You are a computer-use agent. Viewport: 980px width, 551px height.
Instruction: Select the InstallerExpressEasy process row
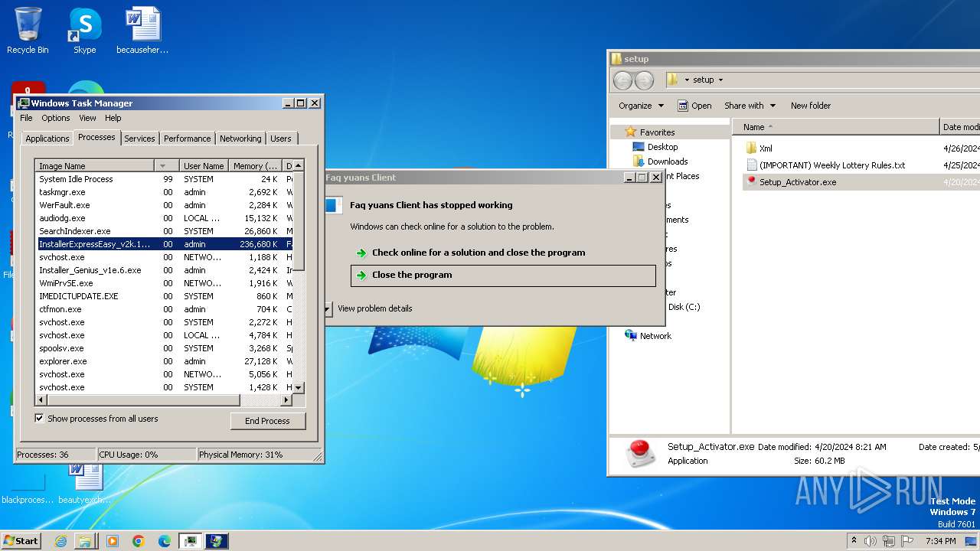point(164,244)
